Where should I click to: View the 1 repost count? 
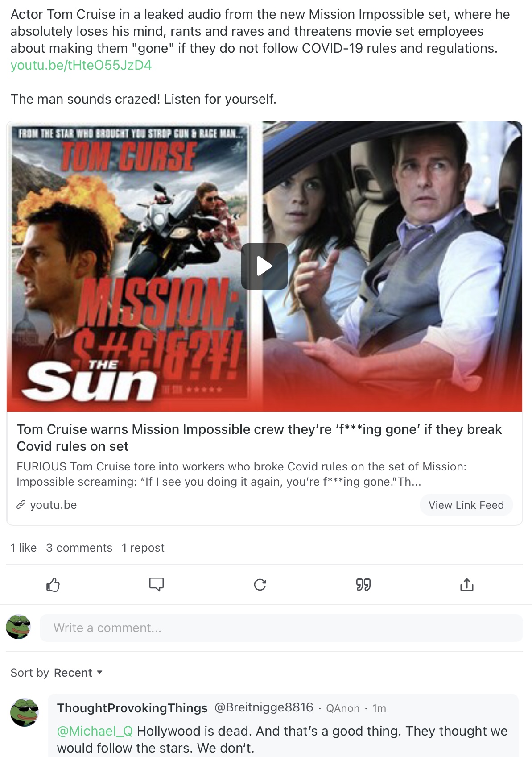(x=143, y=548)
